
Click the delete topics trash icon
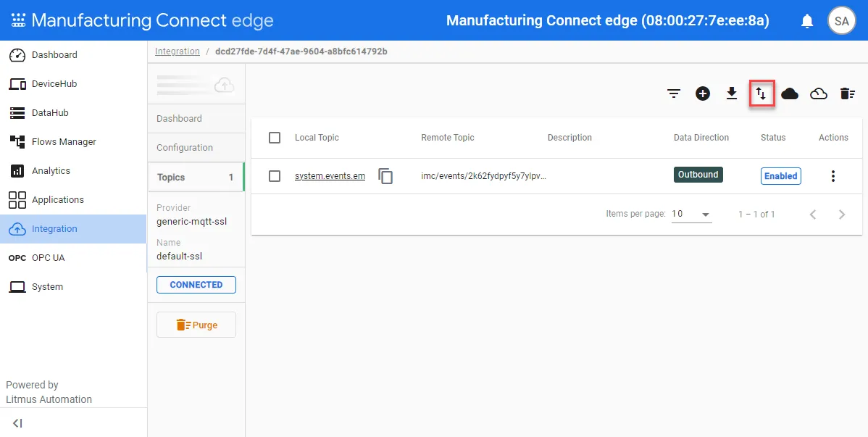tap(848, 93)
